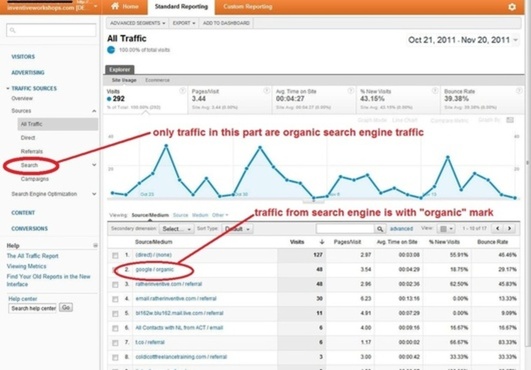531x370 pixels.
Task: View by Source dimension
Action: coord(180,215)
